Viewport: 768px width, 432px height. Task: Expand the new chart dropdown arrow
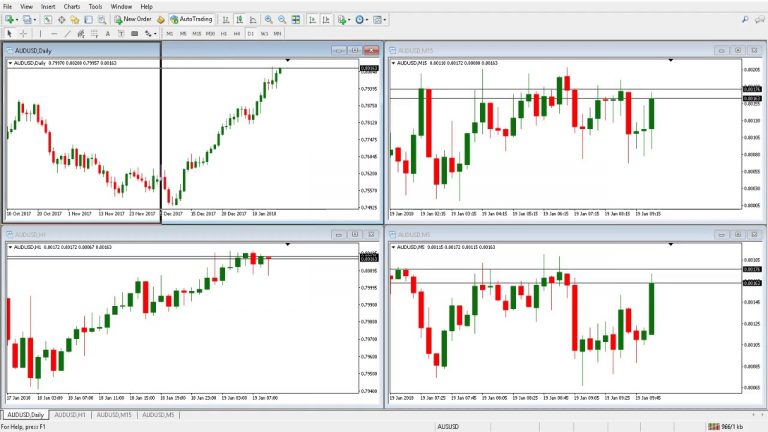click(17, 19)
